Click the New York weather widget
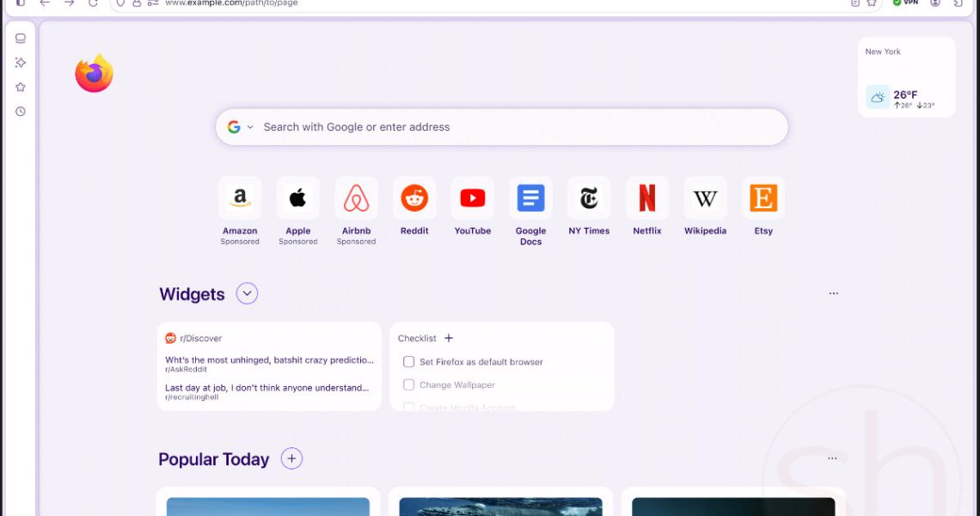Viewport: 980px width, 516px height. pyautogui.click(x=906, y=77)
